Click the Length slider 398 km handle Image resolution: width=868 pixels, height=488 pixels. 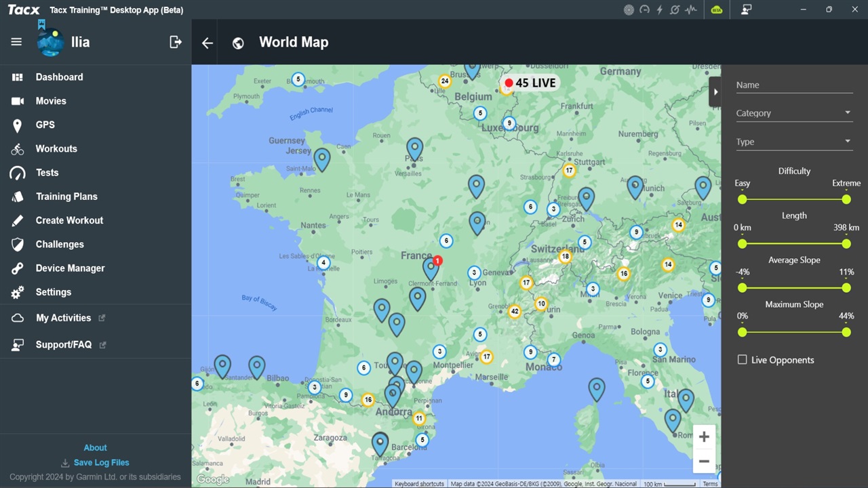846,244
